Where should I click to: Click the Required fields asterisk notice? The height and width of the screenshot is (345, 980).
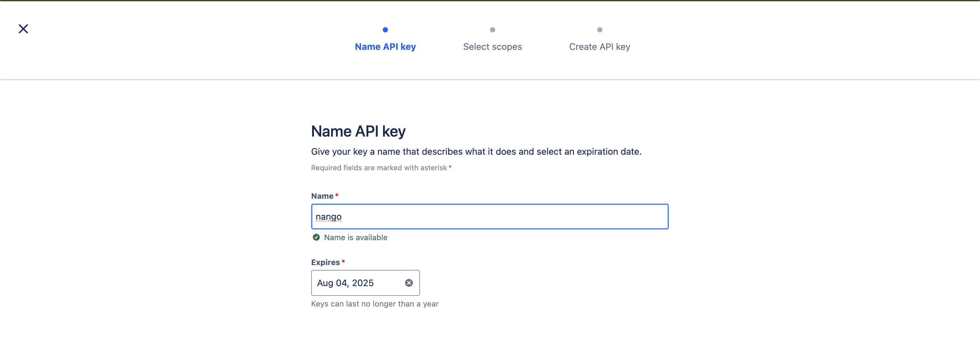coord(381,168)
